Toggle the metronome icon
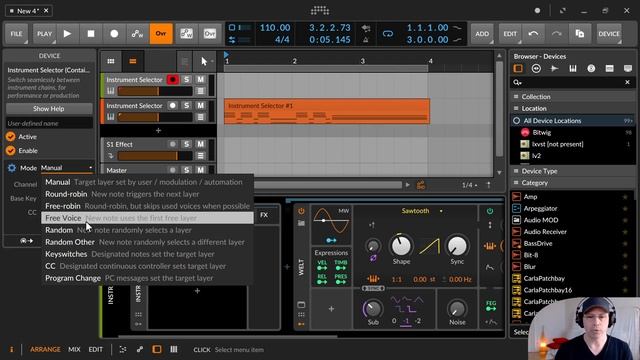The width and height of the screenshot is (640, 360). pos(366,40)
